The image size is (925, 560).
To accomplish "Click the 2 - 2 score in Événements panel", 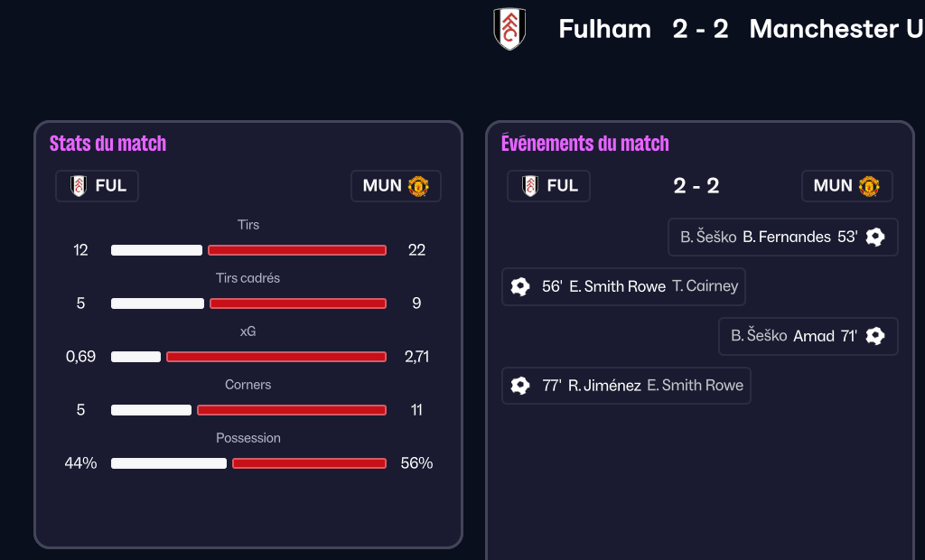I will pos(696,186).
